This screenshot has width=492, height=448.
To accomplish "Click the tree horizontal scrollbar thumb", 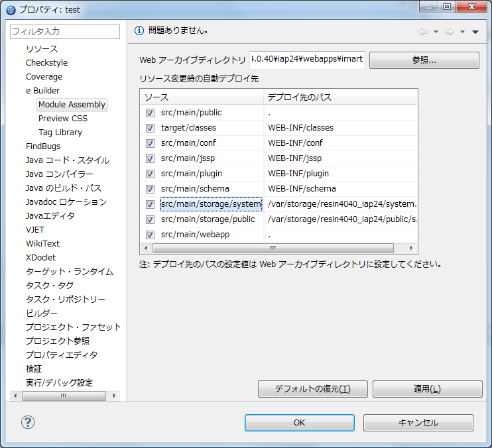I will click(x=64, y=396).
